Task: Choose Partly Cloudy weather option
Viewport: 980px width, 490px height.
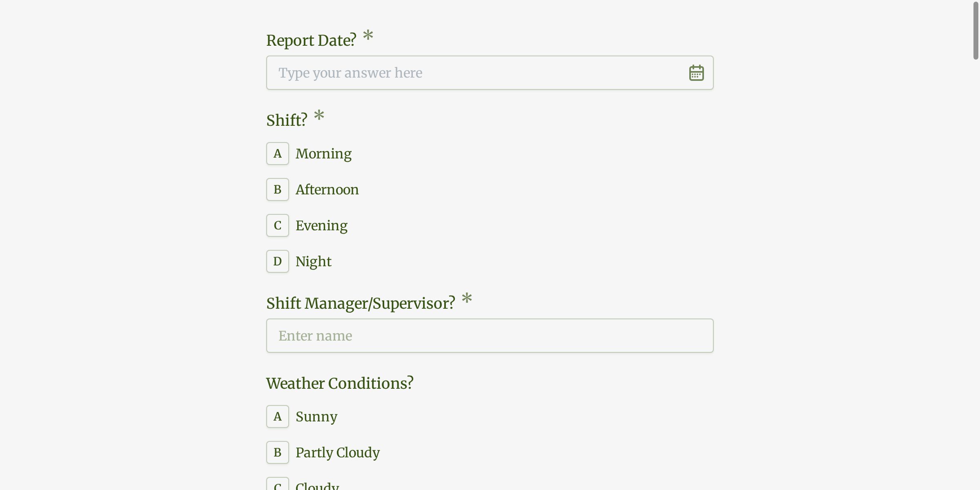Action: 337,452
